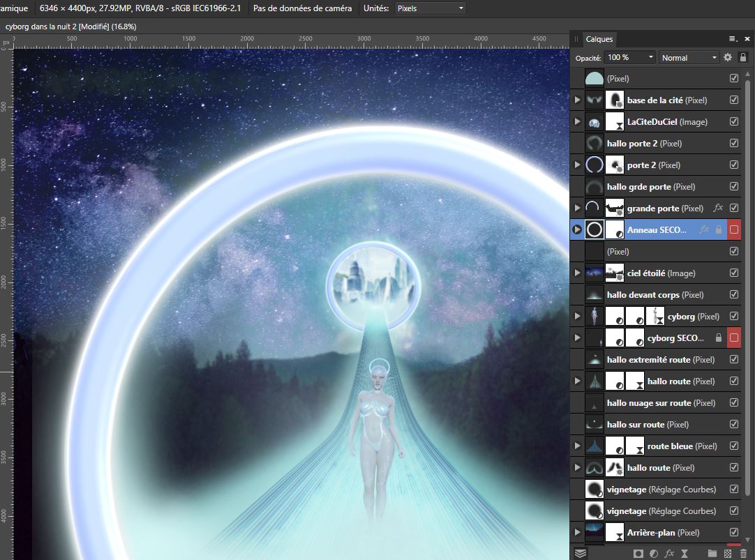
Task: Toggle ciel étoilé layer visibility
Action: [734, 273]
